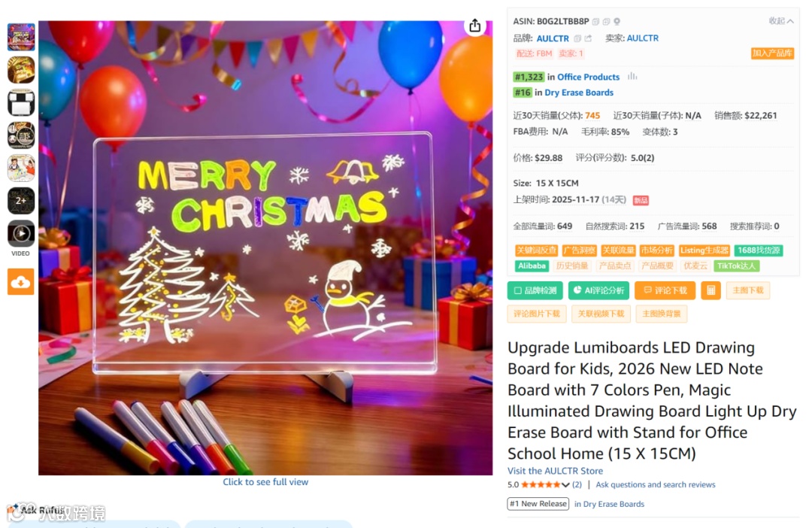Image resolution: width=812 pixels, height=528 pixels.
Task: Click the share icon on product image
Action: tap(474, 26)
